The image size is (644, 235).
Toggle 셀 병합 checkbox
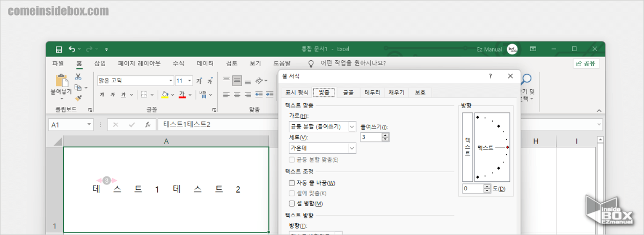[292, 203]
